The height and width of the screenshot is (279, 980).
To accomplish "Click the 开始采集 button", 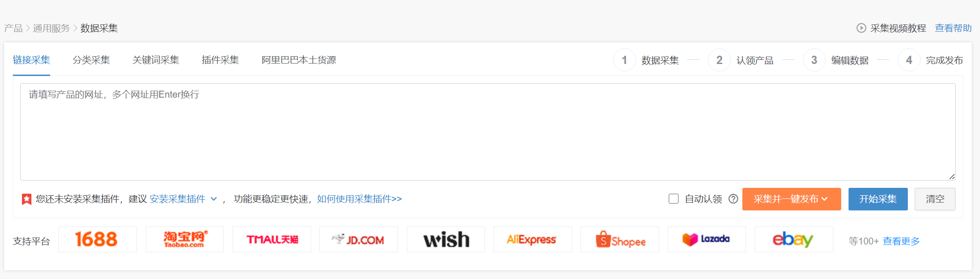I will coord(878,199).
